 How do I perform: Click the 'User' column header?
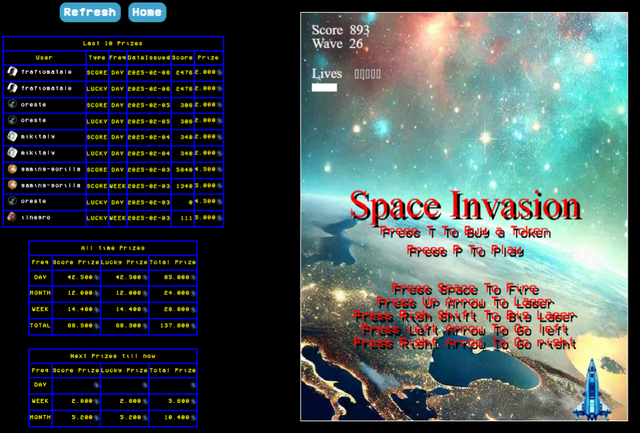(x=44, y=58)
